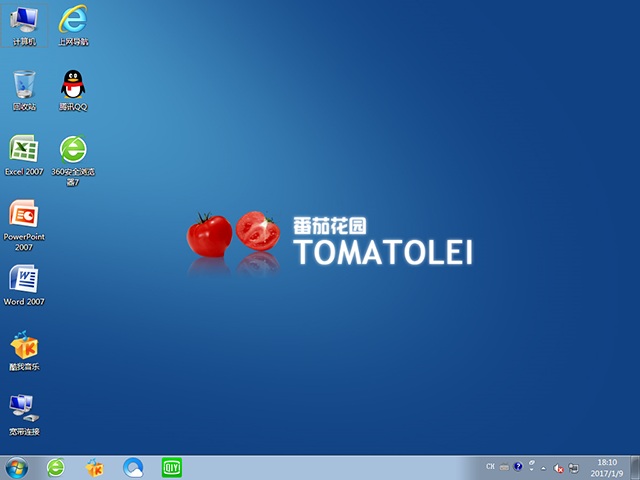Select the Broadband Connection desktop icon

[x=24, y=411]
